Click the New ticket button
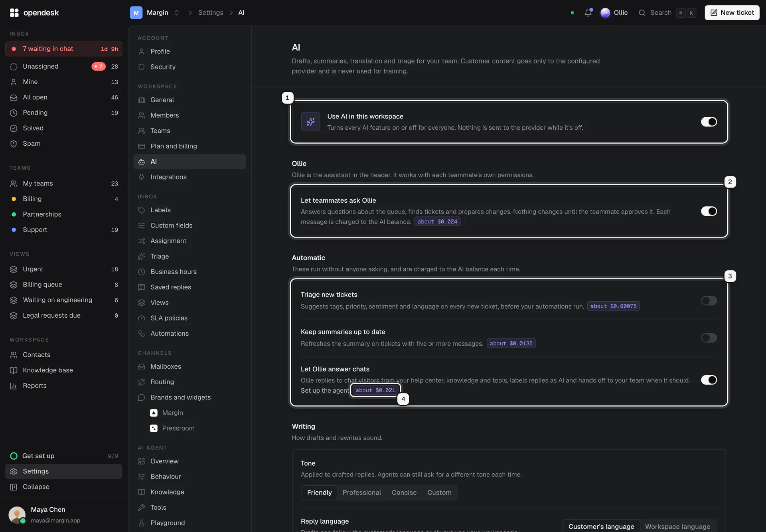766x532 pixels. 732,13
